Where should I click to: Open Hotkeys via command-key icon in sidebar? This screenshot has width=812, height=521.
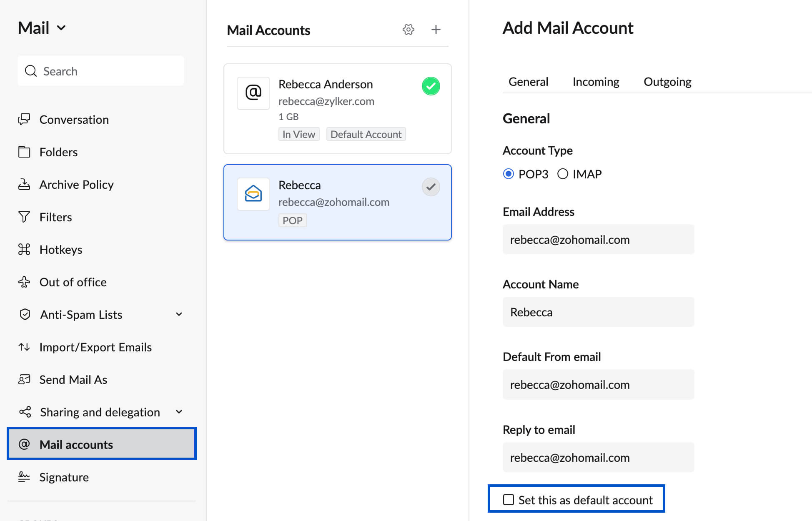pos(24,249)
